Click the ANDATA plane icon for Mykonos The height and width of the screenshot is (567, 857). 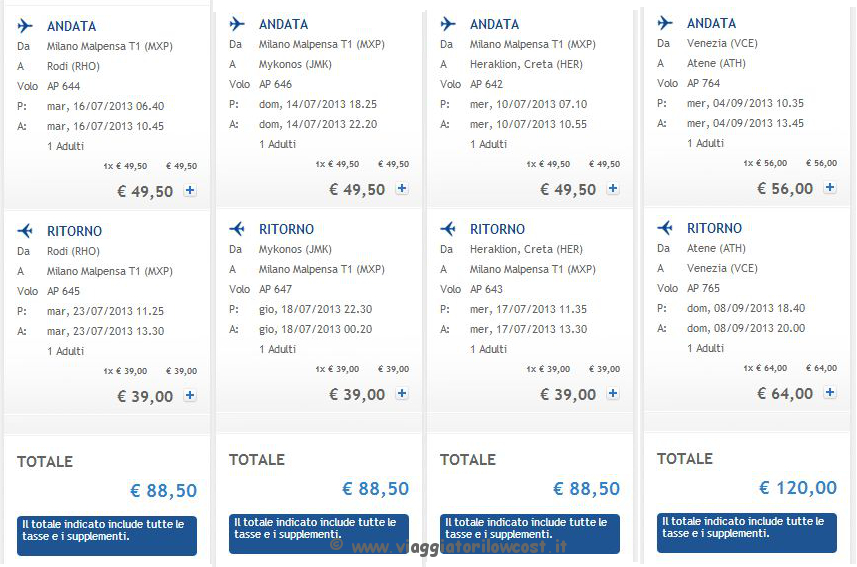237,24
